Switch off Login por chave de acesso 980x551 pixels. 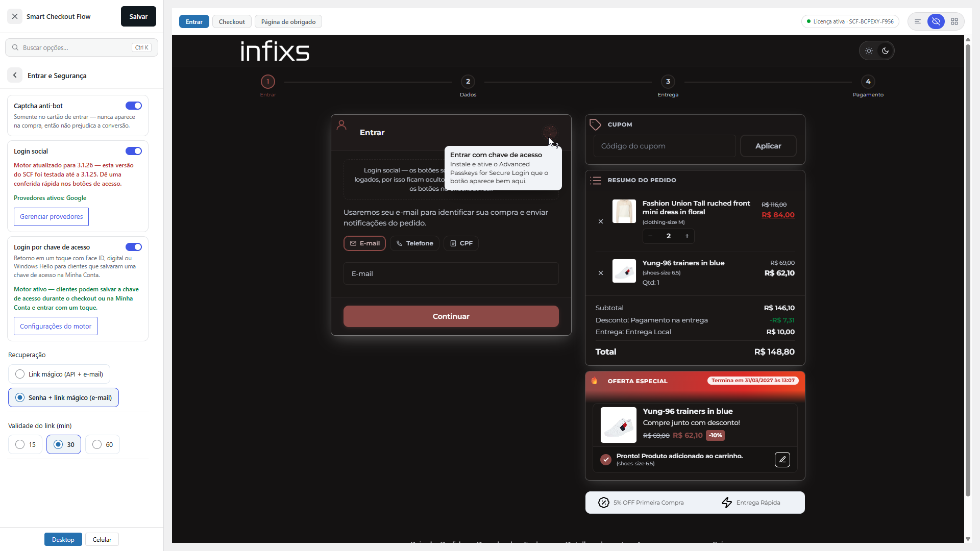pos(134,247)
